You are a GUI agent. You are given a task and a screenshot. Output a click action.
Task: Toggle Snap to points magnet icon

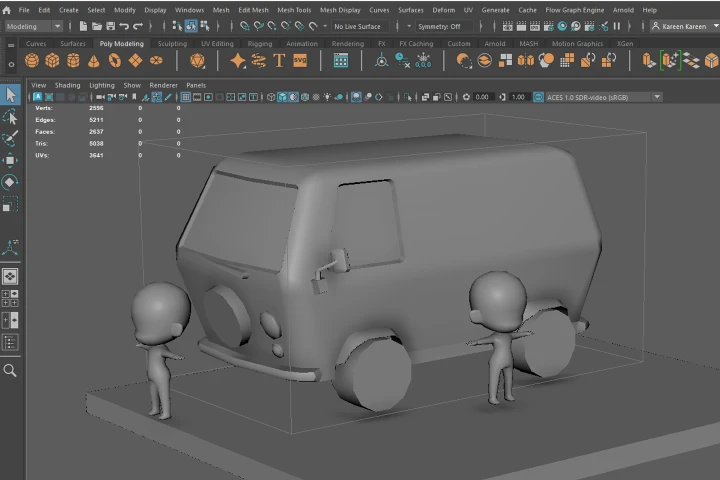272,26
